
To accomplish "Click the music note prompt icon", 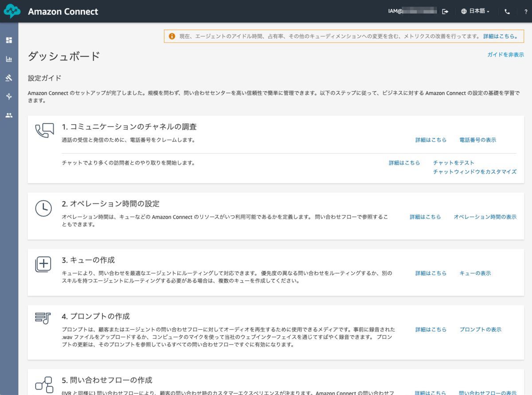I will pyautogui.click(x=43, y=318).
